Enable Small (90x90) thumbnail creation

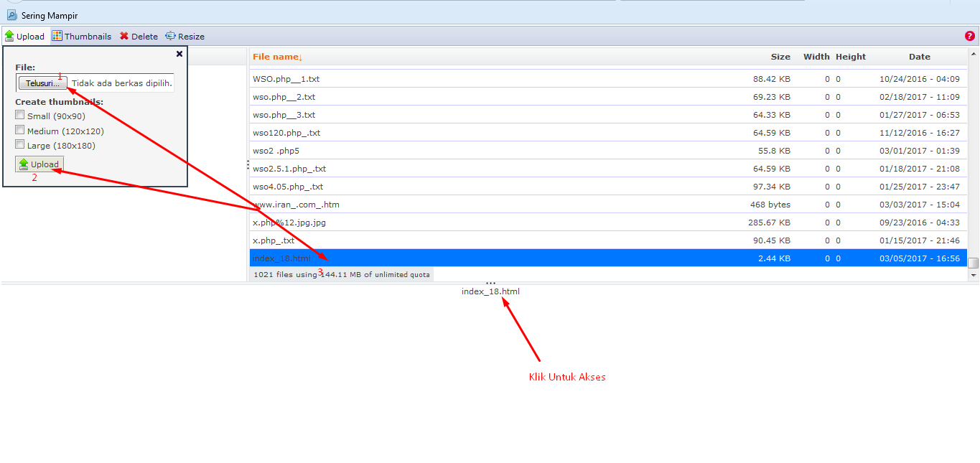coord(19,115)
